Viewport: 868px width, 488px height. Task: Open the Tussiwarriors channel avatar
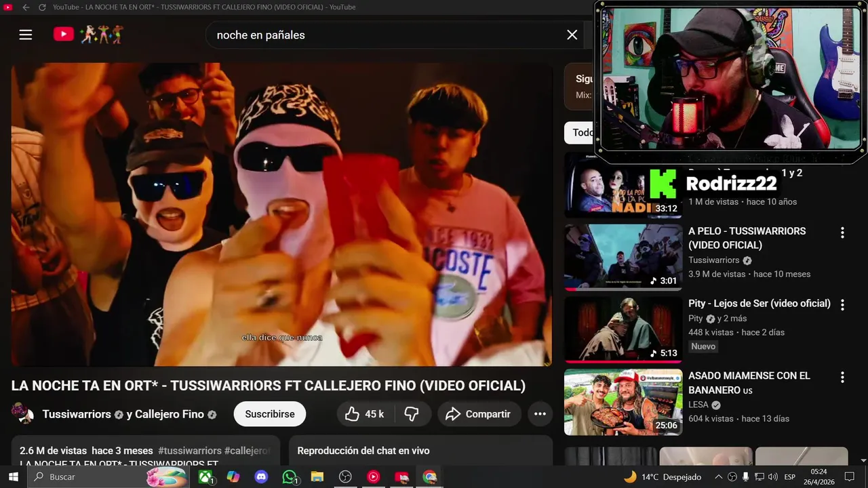click(x=22, y=413)
